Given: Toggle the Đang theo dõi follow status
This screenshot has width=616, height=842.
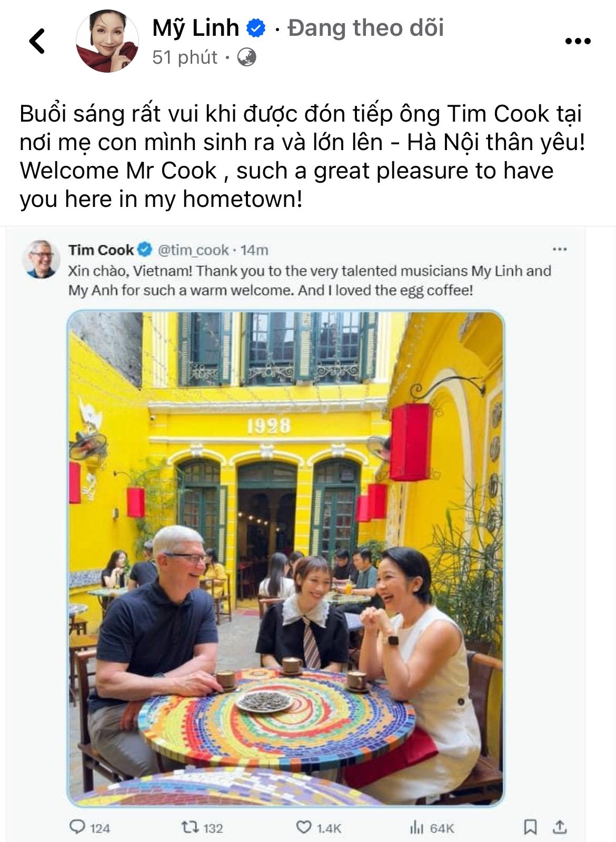Looking at the screenshot, I should [366, 28].
